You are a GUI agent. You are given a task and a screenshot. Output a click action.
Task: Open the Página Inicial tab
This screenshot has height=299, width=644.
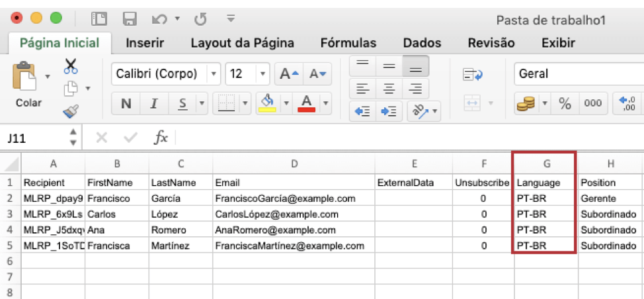[60, 43]
